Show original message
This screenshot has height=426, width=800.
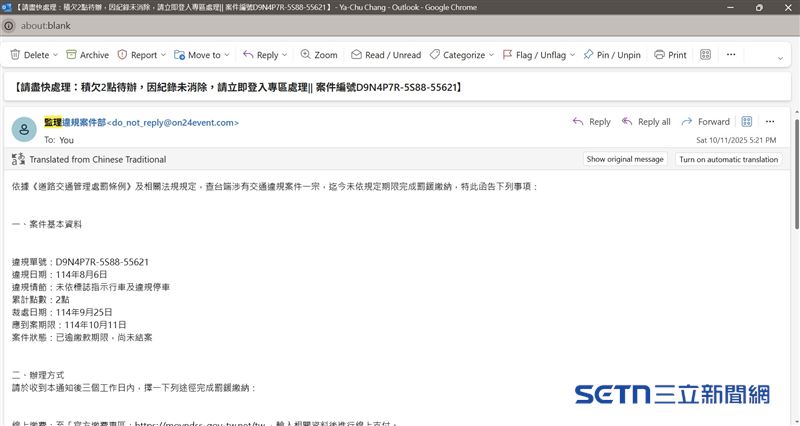(625, 159)
